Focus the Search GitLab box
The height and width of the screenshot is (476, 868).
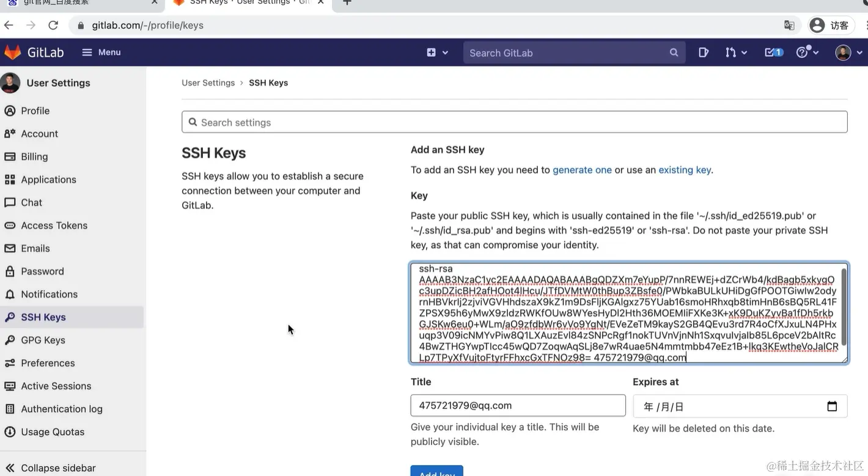point(574,53)
